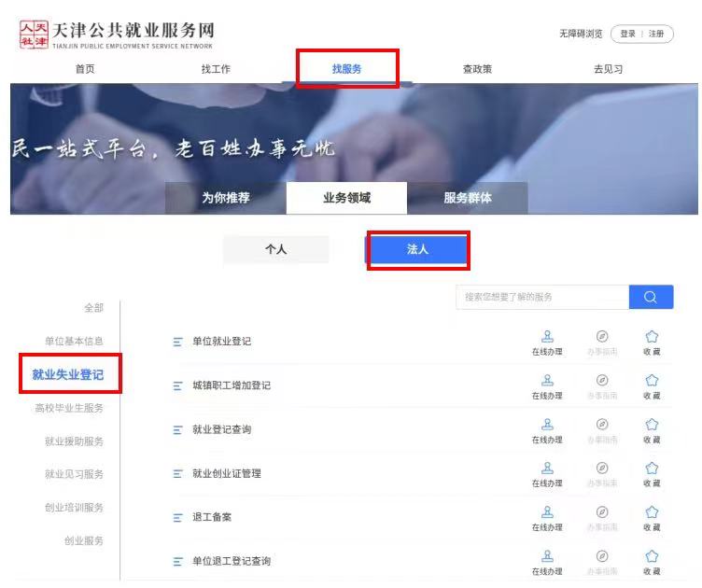Viewport: 702px width, 588px height.
Task: Click 在线办理 icon for 就业登记查询
Action: 547,425
